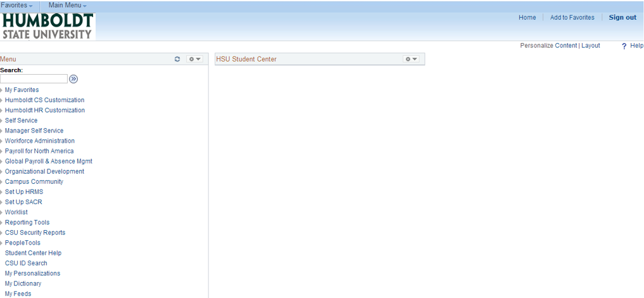
Task: Click the Menu refresh icon
Action: click(x=177, y=59)
